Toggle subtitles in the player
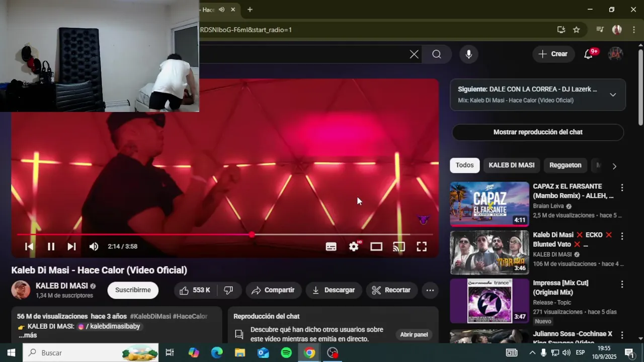This screenshot has width=644, height=362. point(331,246)
